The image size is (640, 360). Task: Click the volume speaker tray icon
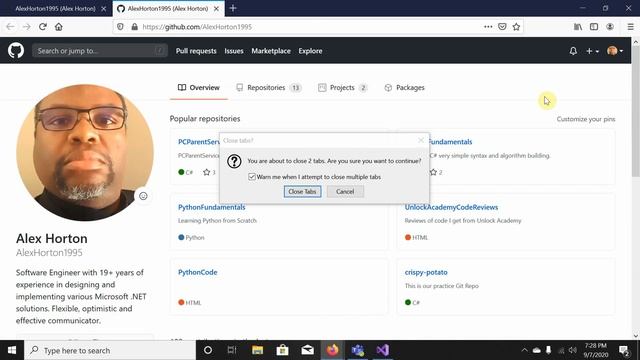pos(573,350)
